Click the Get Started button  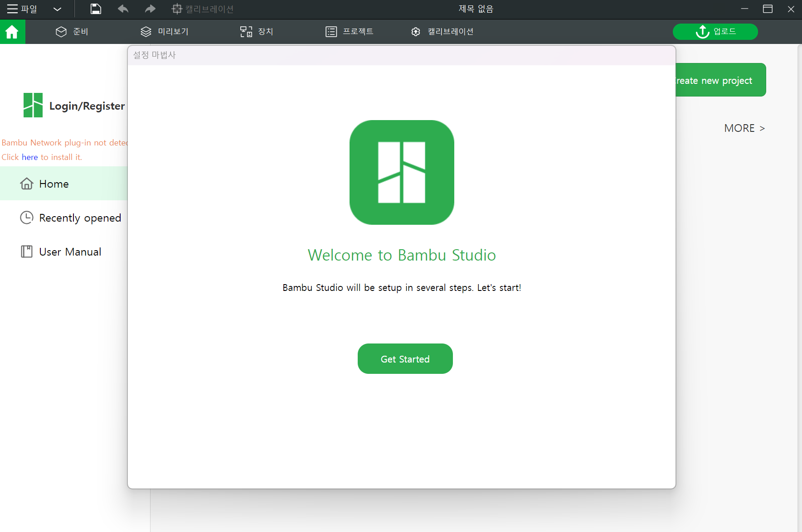coord(405,359)
